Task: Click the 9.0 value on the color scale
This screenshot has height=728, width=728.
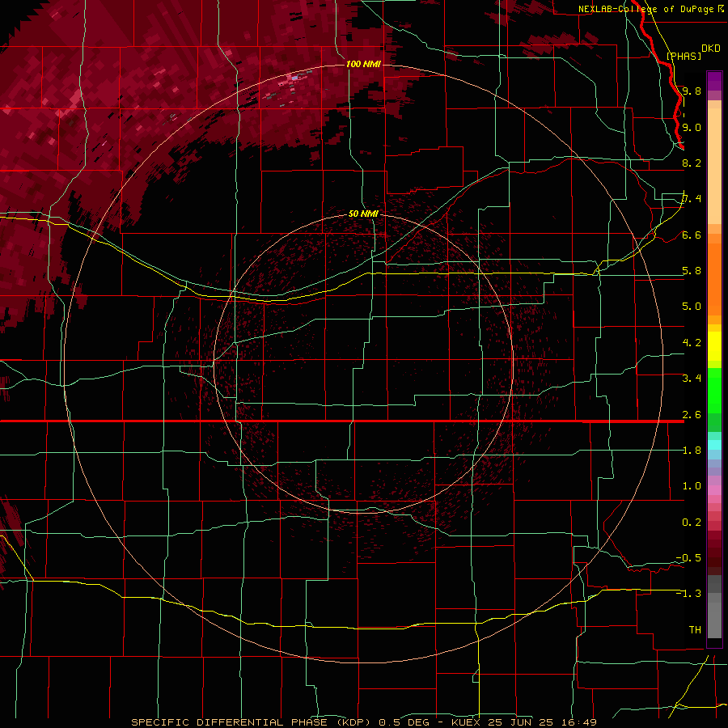Action: (x=692, y=127)
